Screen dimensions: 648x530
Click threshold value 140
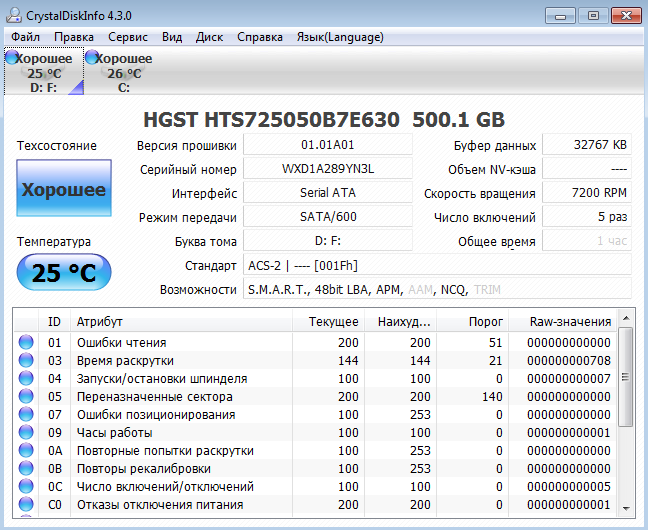(492, 396)
